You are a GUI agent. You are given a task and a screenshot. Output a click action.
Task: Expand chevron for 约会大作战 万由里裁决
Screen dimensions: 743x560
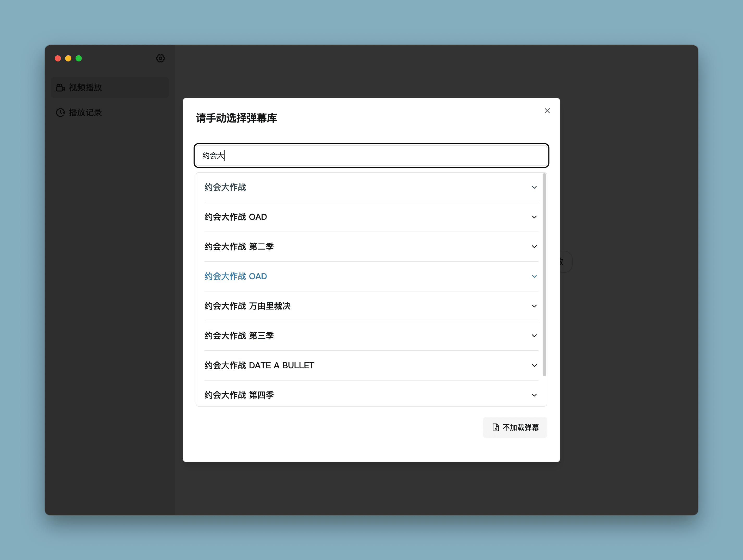pyautogui.click(x=534, y=306)
